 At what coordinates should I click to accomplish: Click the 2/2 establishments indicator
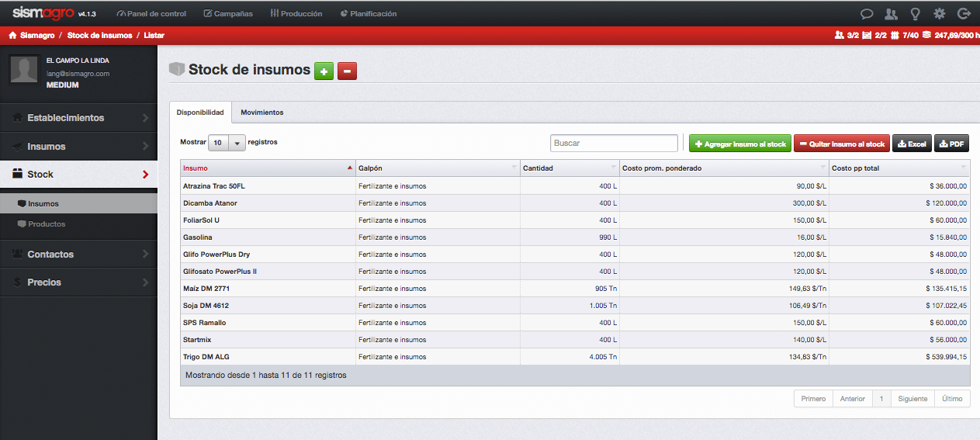(x=874, y=35)
